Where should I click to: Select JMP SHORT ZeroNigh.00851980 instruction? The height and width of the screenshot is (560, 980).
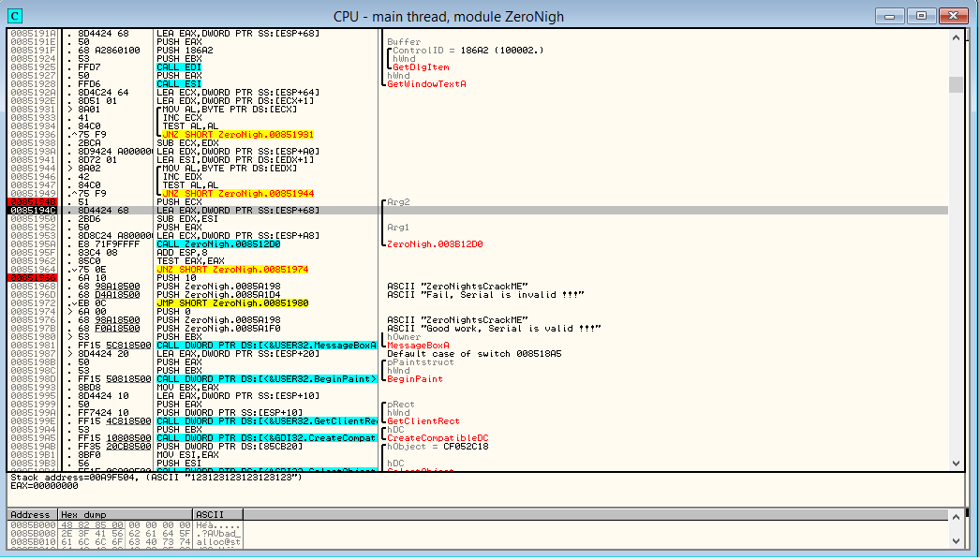pos(231,303)
